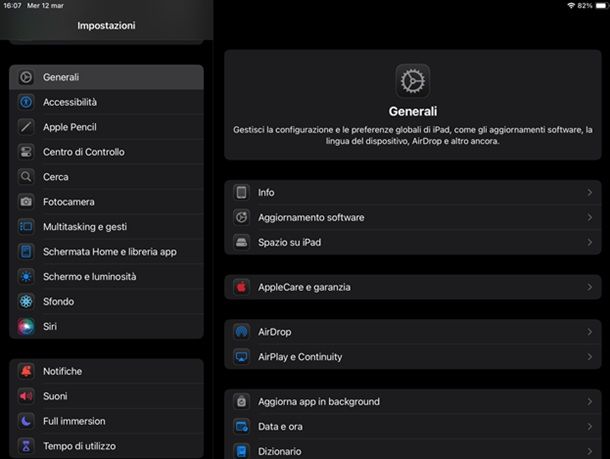Image resolution: width=610 pixels, height=459 pixels.
Task: Open AppleCare e garanzia label
Action: pyautogui.click(x=304, y=287)
